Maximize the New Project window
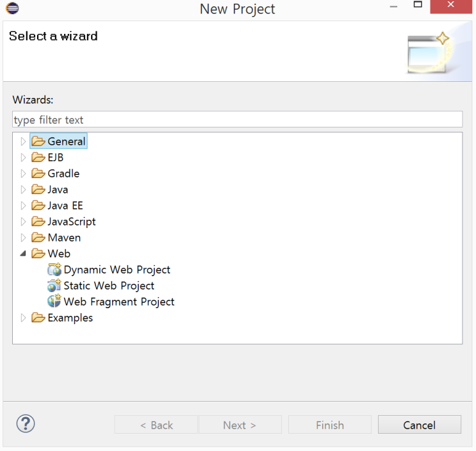The width and height of the screenshot is (476, 451). pyautogui.click(x=418, y=4)
